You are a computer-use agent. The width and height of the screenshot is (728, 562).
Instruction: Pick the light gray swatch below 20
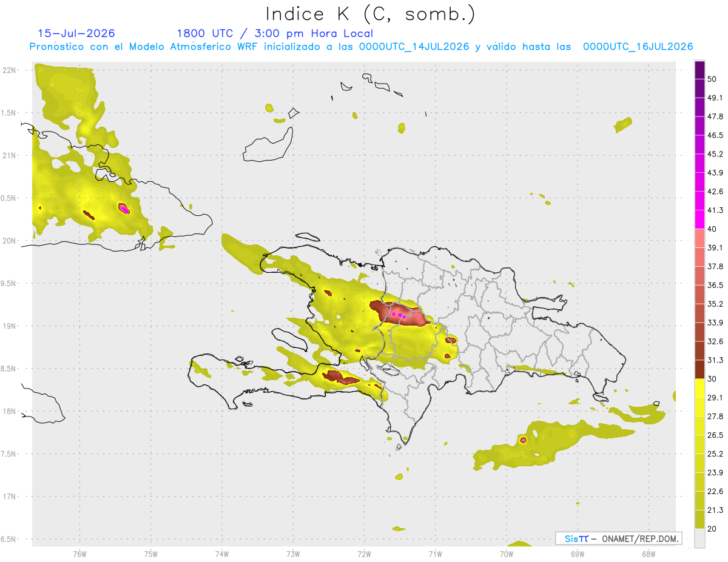tap(699, 538)
